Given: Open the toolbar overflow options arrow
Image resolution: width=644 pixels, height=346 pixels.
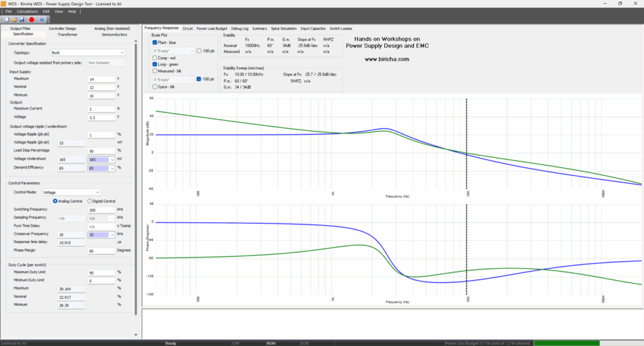Looking at the screenshot, I should [48, 20].
